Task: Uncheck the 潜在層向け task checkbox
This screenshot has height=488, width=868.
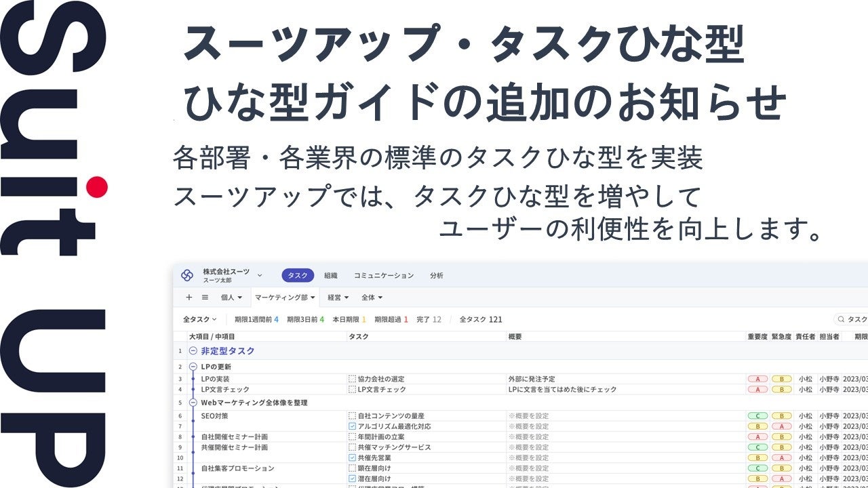Action: (x=352, y=479)
